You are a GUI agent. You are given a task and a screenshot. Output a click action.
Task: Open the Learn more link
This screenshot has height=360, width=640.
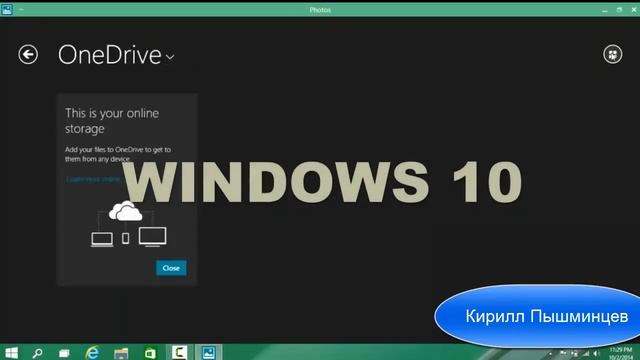[93, 179]
